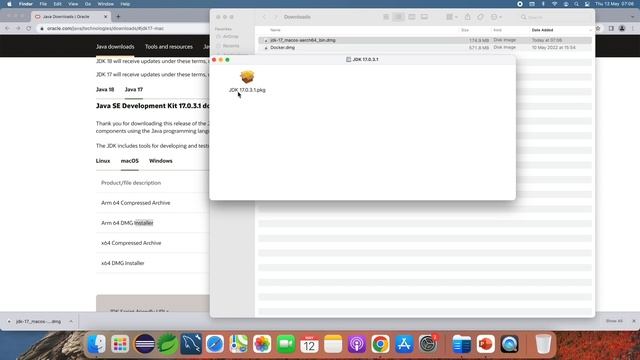Open MySQL Workbench from the Dock

coord(191,344)
